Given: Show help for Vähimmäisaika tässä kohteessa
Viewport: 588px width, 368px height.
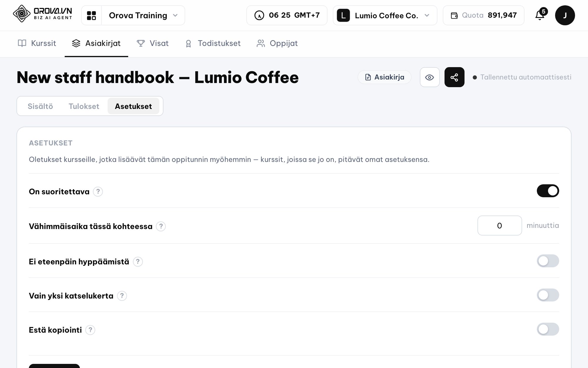Looking at the screenshot, I should point(161,226).
